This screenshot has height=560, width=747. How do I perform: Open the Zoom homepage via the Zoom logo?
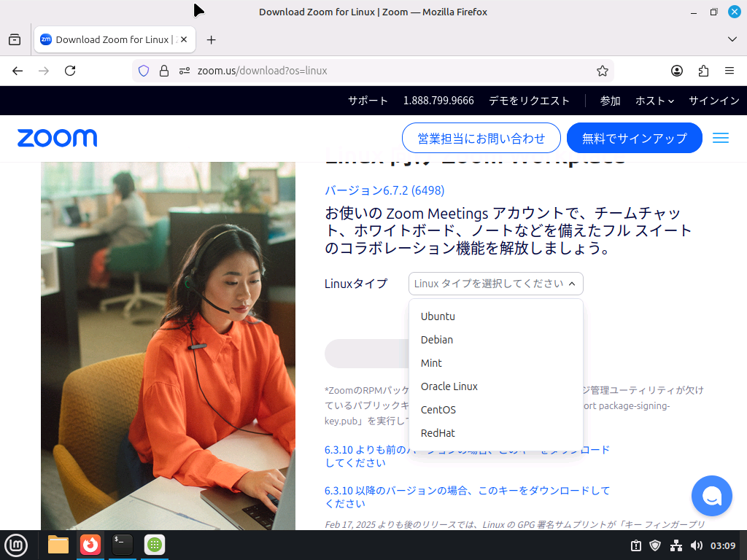click(57, 138)
